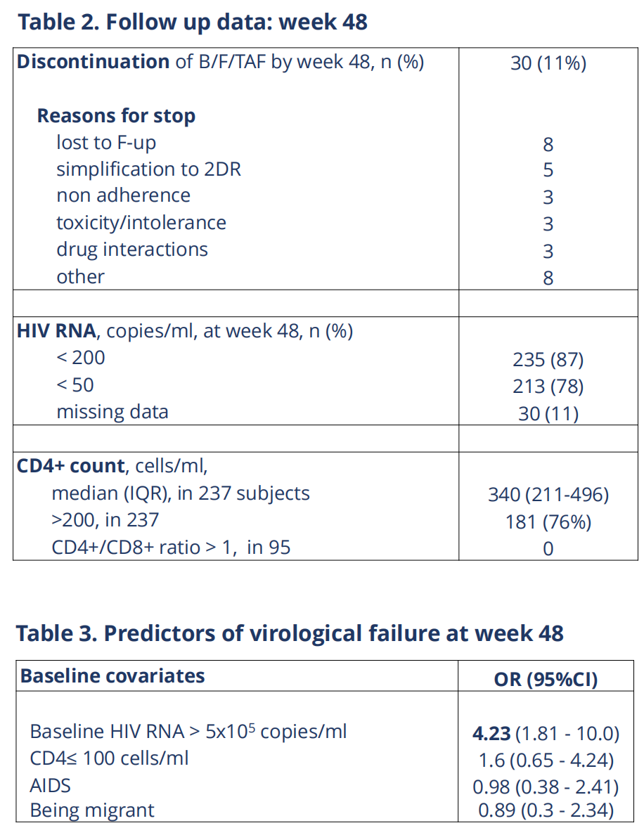644x828 pixels.
Task: Select the 235 (87) value
Action: [x=548, y=360]
